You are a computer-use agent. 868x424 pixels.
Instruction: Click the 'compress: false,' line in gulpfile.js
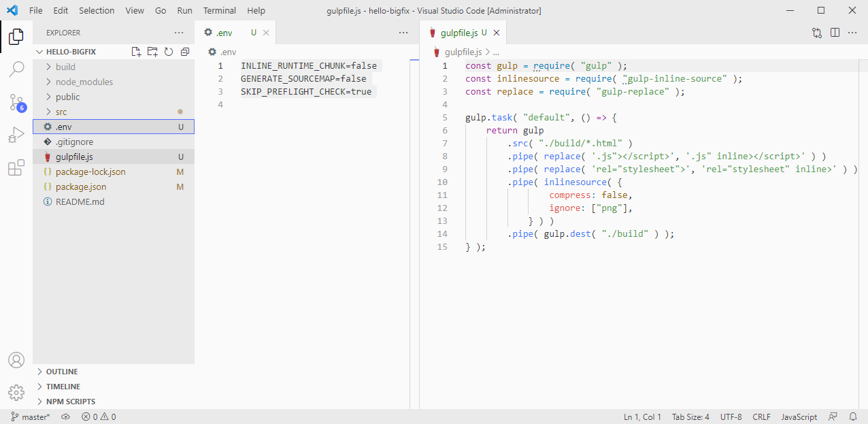(590, 195)
